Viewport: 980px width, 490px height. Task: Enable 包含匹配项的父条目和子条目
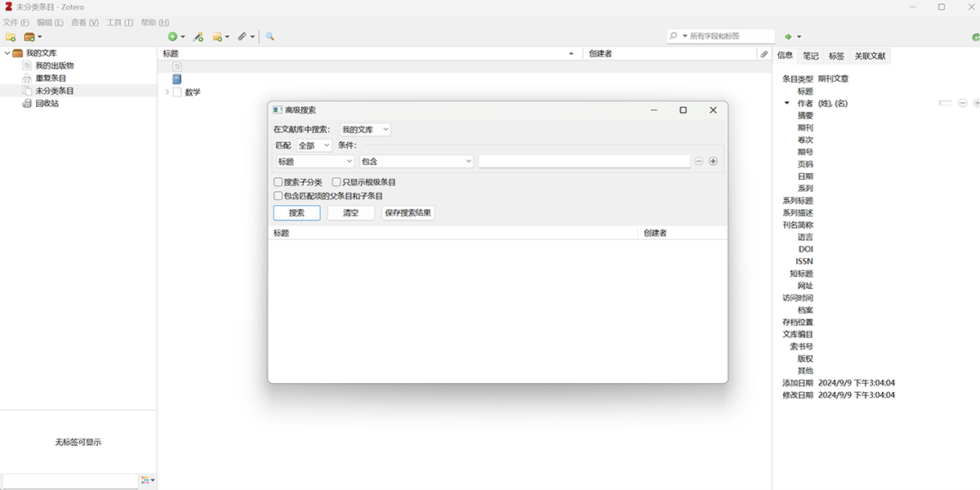pyautogui.click(x=278, y=195)
